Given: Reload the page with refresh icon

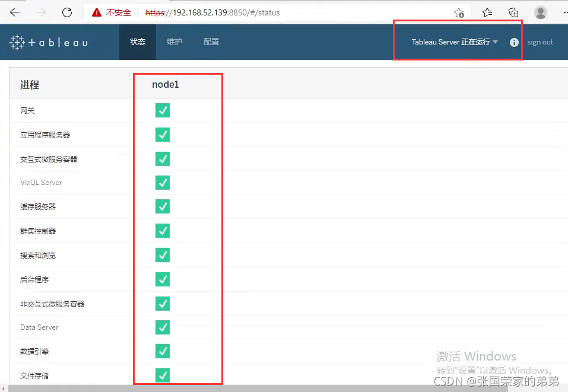Looking at the screenshot, I should (67, 12).
